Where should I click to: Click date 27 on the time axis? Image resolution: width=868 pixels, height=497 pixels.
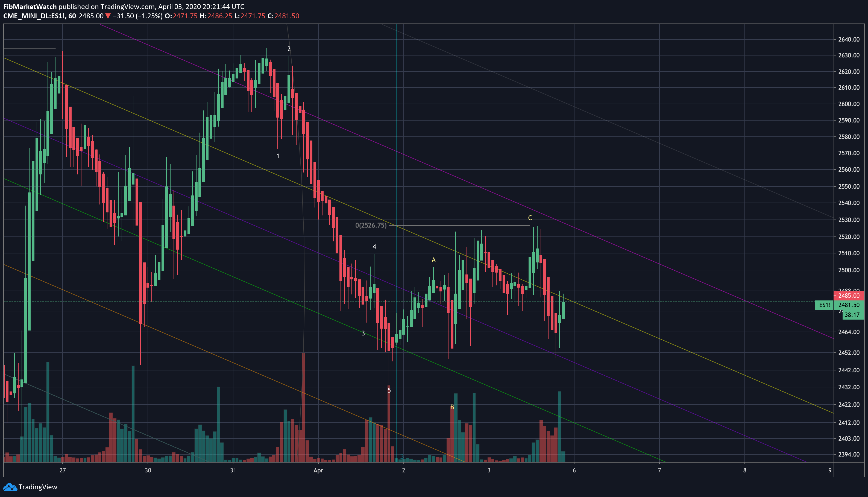click(x=62, y=470)
